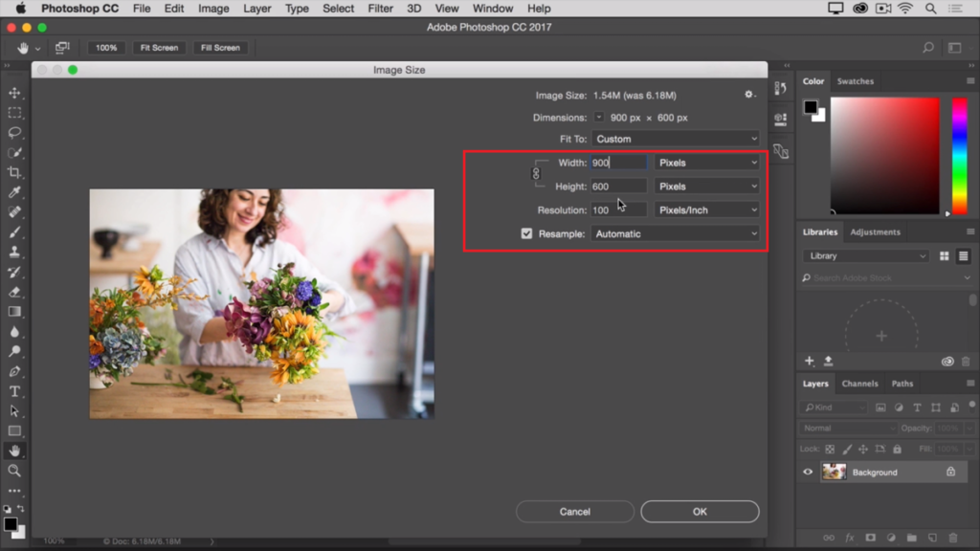Select the Eyedropper tool
Viewport: 980px width, 551px height.
[14, 192]
